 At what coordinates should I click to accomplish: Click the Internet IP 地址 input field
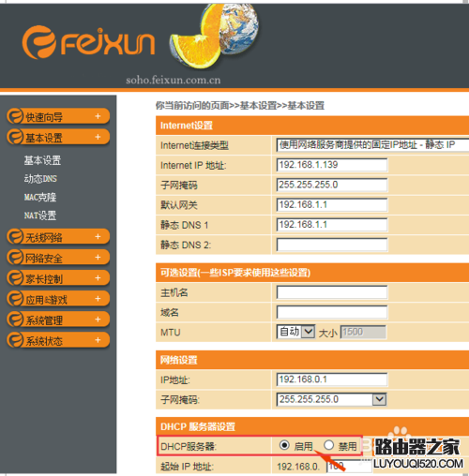pyautogui.click(x=332, y=165)
